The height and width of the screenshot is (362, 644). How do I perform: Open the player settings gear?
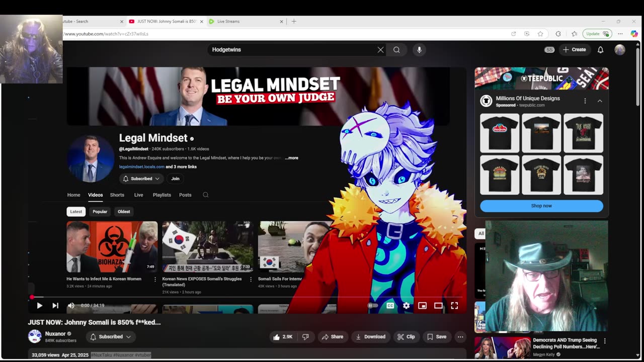[x=406, y=305]
